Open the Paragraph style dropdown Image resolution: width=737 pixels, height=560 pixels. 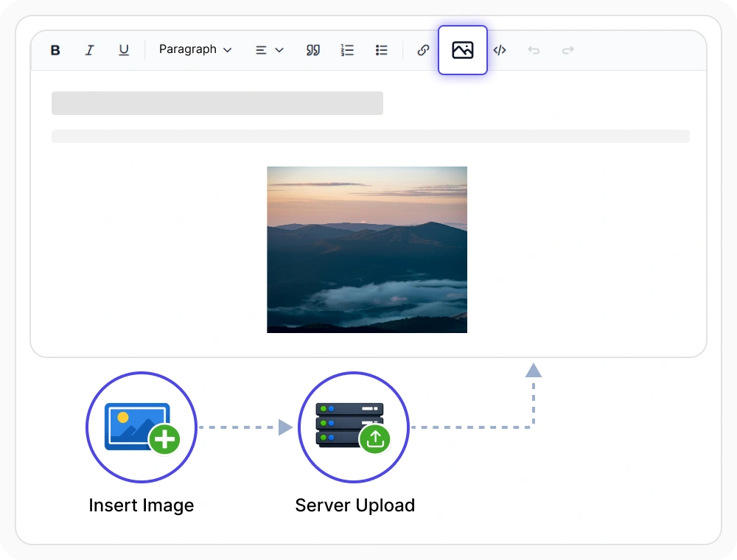coord(195,49)
